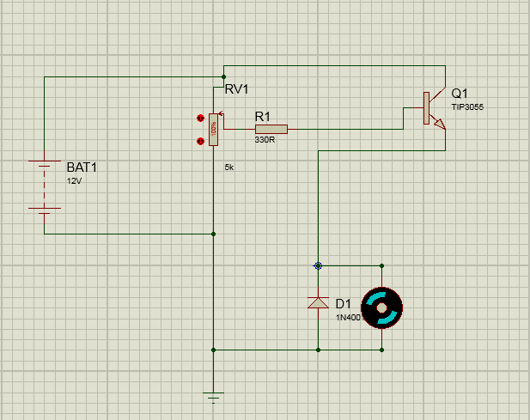Viewport: 530px width, 420px height.
Task: Click the highlighted blue wire junction above D1
Action: [318, 266]
